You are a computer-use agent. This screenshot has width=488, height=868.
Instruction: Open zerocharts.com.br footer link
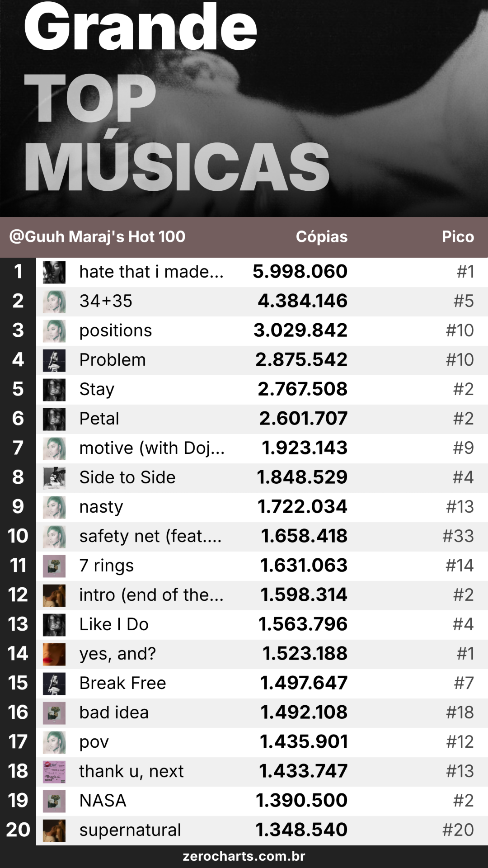pos(244,856)
